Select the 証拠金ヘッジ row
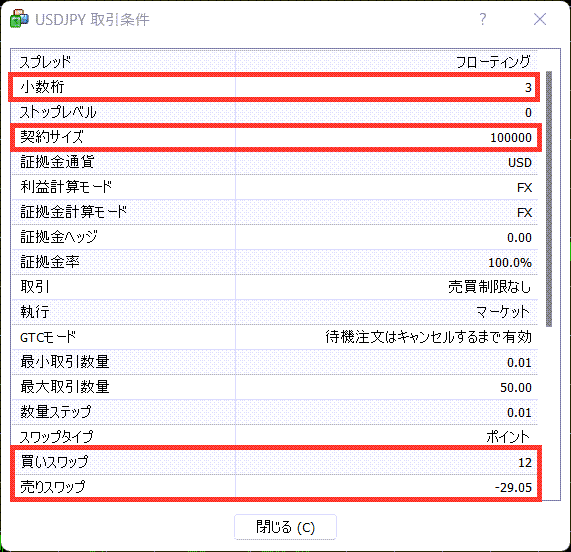Image resolution: width=571 pixels, height=552 pixels. (275, 237)
